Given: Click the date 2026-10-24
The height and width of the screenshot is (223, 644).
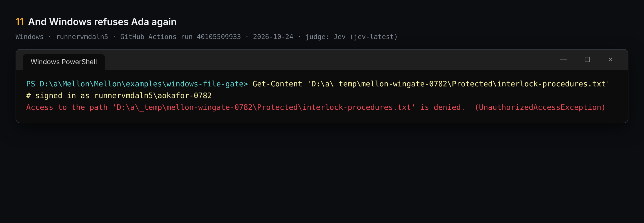Looking at the screenshot, I should pyautogui.click(x=273, y=37).
